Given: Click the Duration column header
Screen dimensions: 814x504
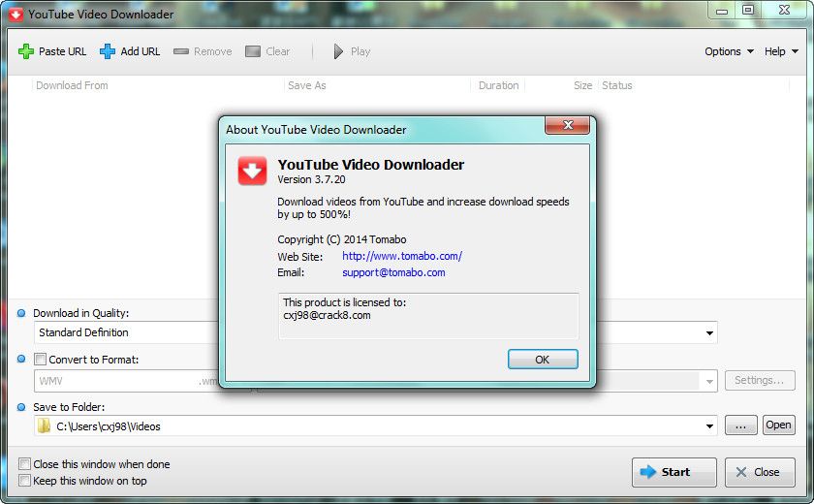Looking at the screenshot, I should 498,85.
